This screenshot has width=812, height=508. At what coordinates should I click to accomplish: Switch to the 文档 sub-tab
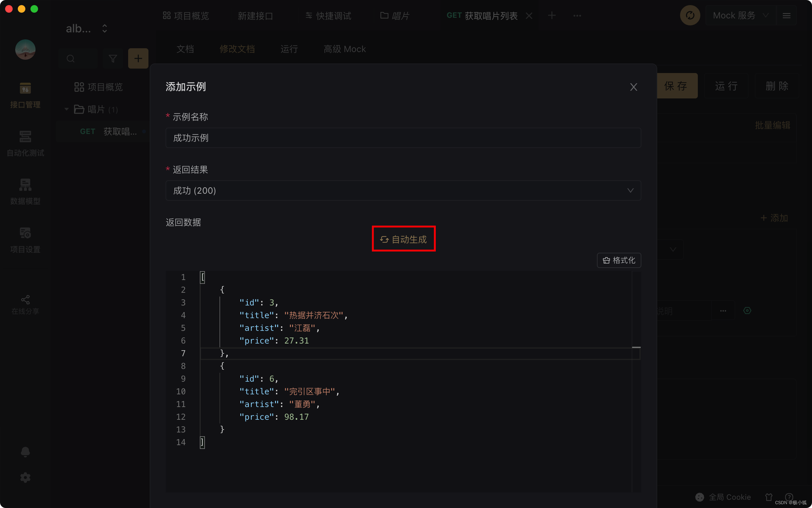coord(185,49)
